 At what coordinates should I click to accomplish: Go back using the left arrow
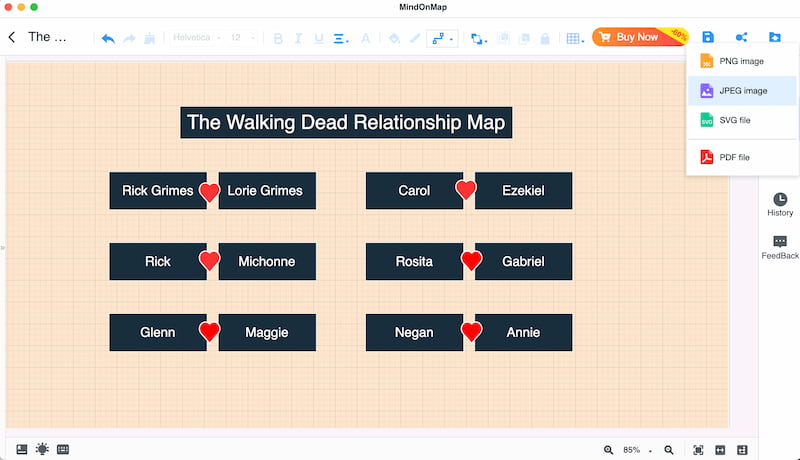click(12, 37)
